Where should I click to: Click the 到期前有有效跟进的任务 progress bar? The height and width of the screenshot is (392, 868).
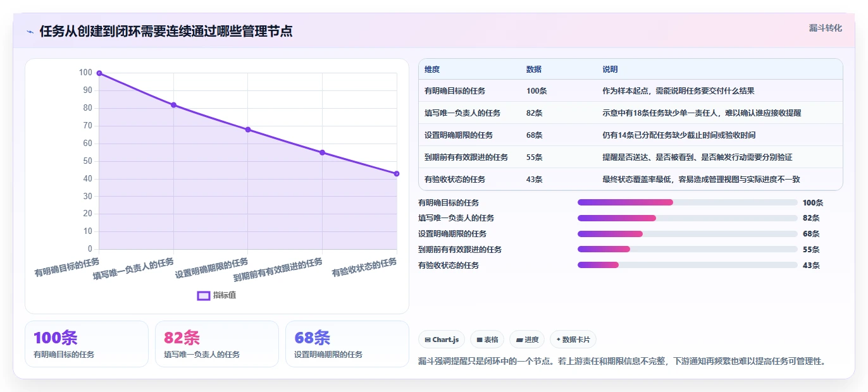pos(687,249)
